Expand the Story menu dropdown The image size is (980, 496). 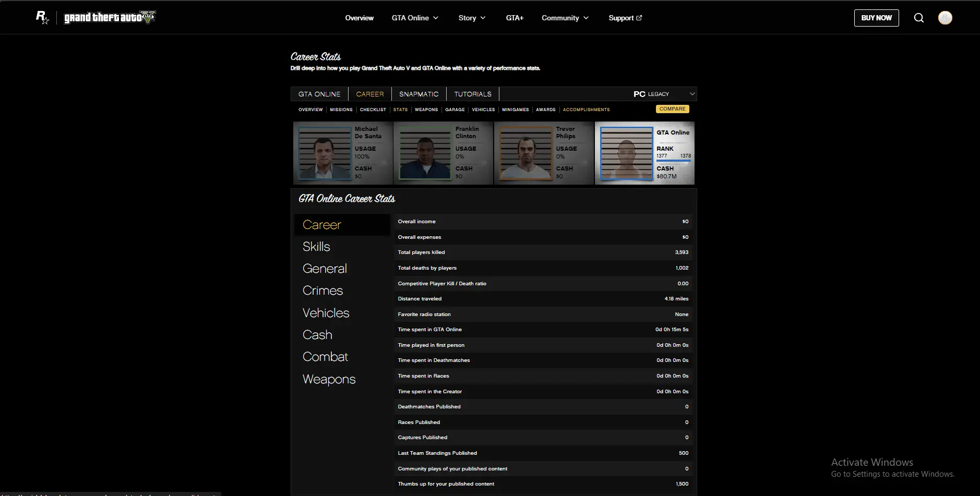tap(472, 18)
